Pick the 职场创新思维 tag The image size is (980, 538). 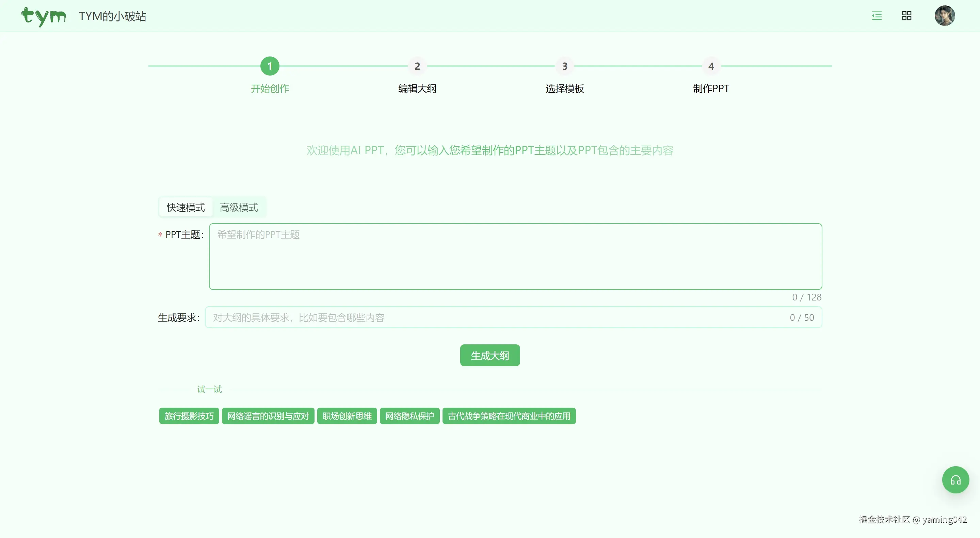347,416
